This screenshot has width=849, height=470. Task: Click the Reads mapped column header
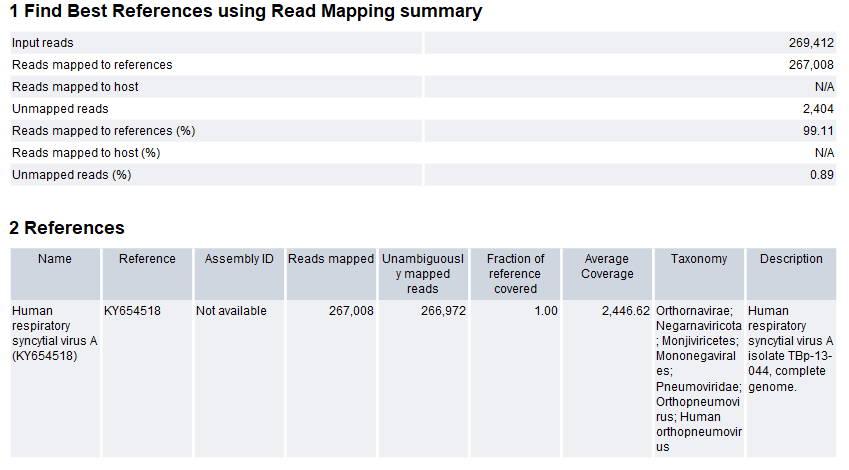point(331,259)
